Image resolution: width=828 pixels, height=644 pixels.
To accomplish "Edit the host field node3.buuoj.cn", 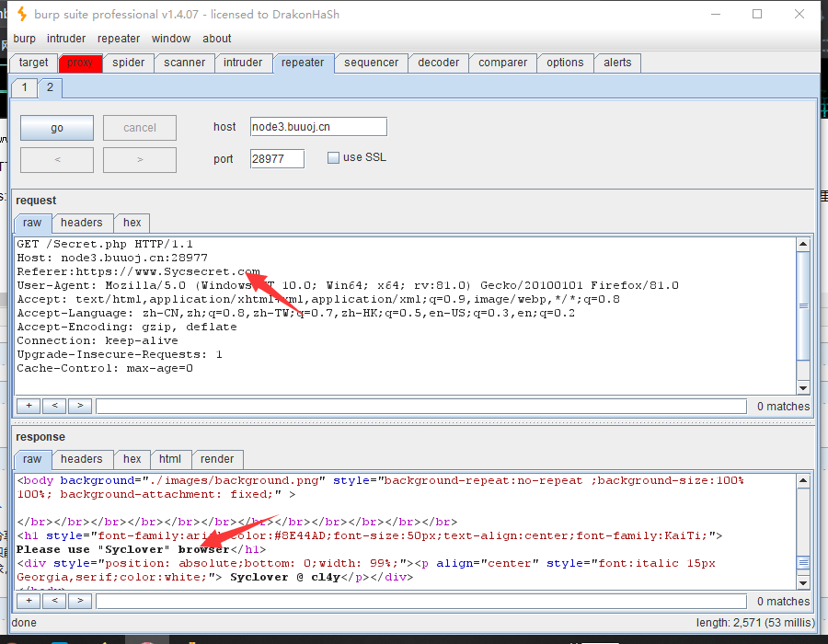I will [x=318, y=127].
